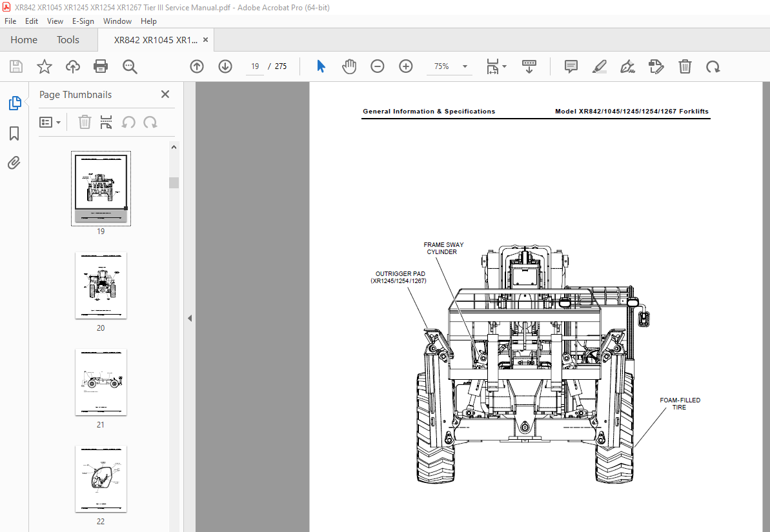Click the Save file icon

[x=16, y=66]
